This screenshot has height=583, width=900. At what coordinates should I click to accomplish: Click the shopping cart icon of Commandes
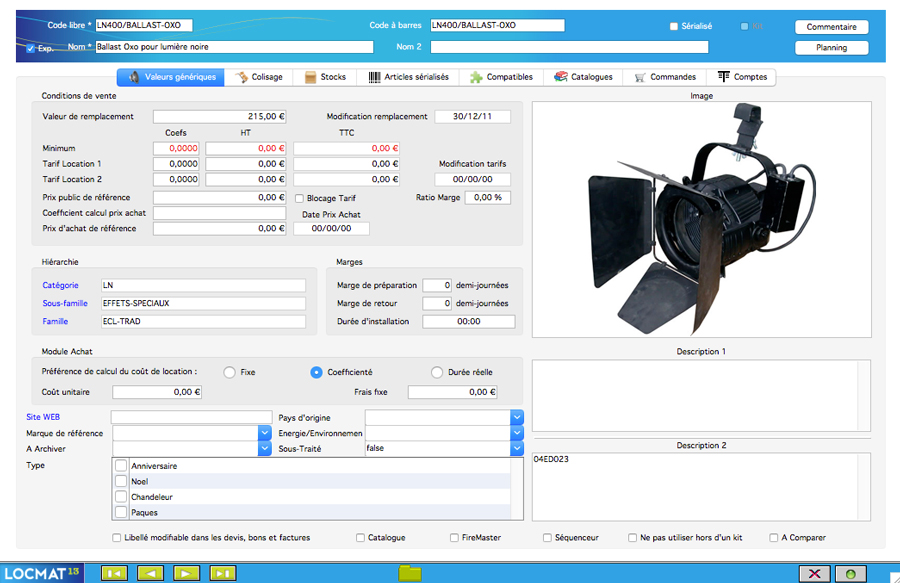point(640,77)
